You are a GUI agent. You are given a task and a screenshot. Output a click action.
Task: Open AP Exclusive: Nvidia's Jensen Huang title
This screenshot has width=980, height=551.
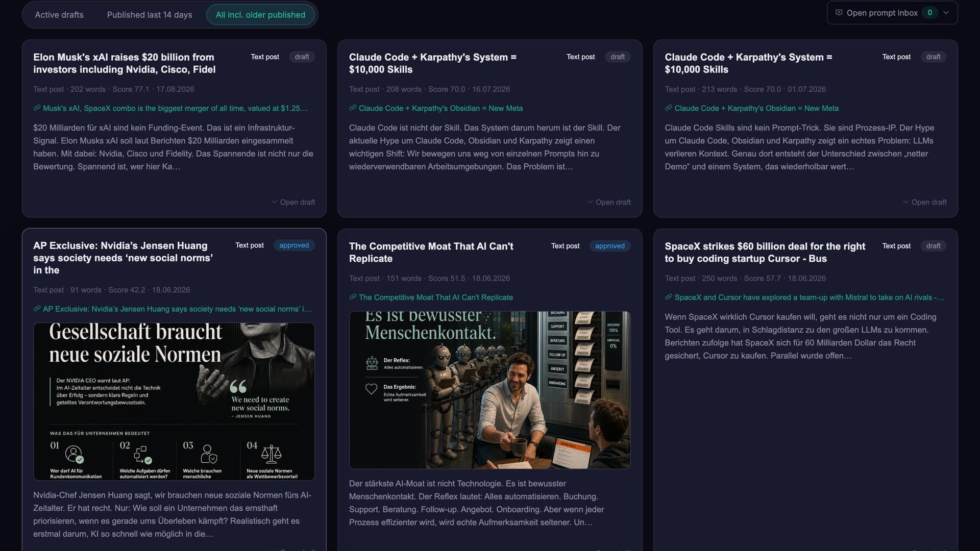(123, 258)
